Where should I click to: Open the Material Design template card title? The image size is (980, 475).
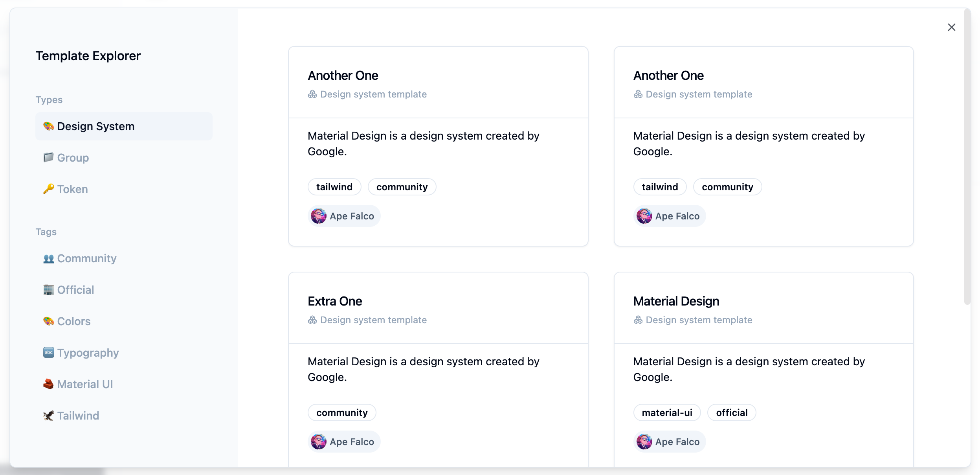(x=676, y=301)
